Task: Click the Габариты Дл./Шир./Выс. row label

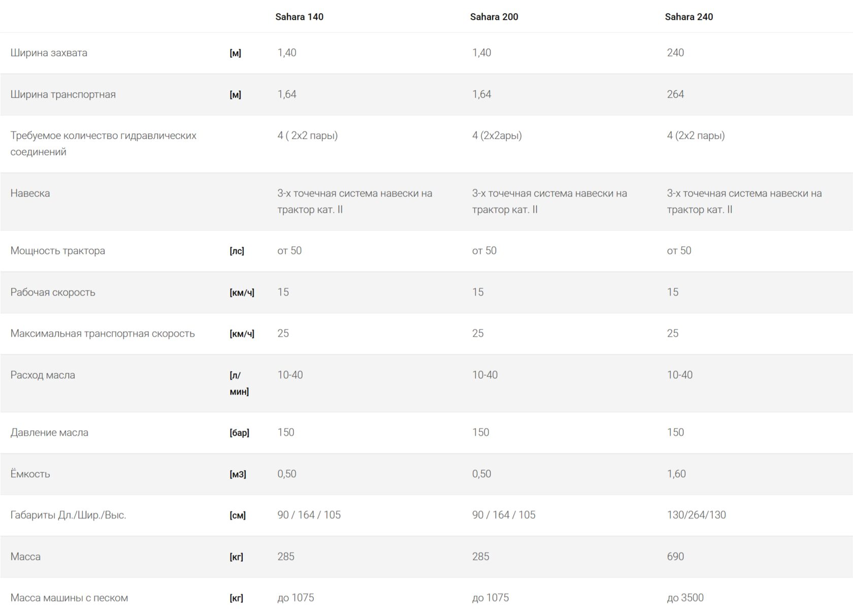Action: pos(68,515)
